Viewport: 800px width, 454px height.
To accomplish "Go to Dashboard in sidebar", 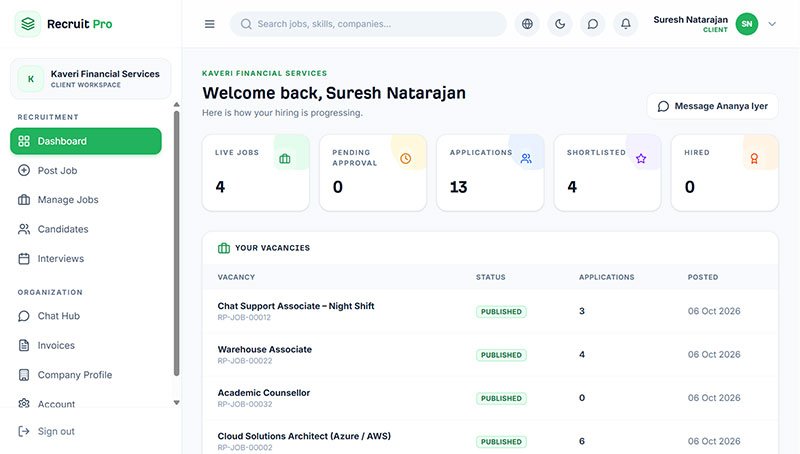I will click(86, 141).
